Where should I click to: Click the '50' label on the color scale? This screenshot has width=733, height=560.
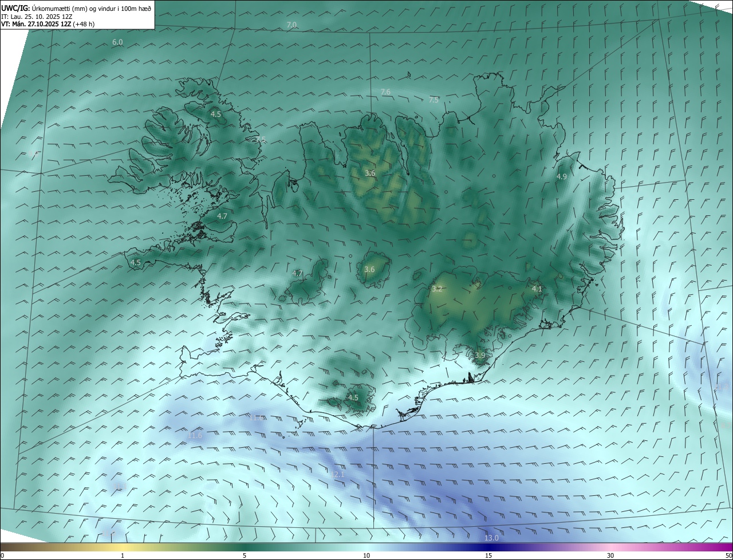coord(728,555)
